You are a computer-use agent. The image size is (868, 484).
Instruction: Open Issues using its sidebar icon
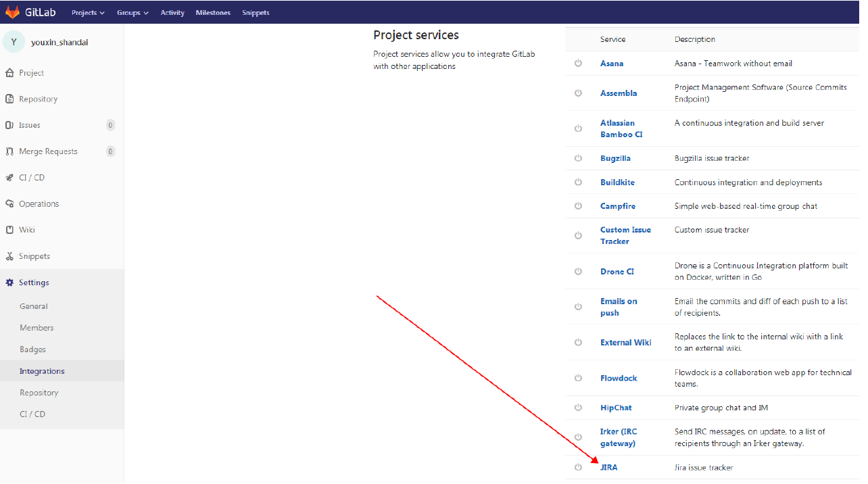9,125
